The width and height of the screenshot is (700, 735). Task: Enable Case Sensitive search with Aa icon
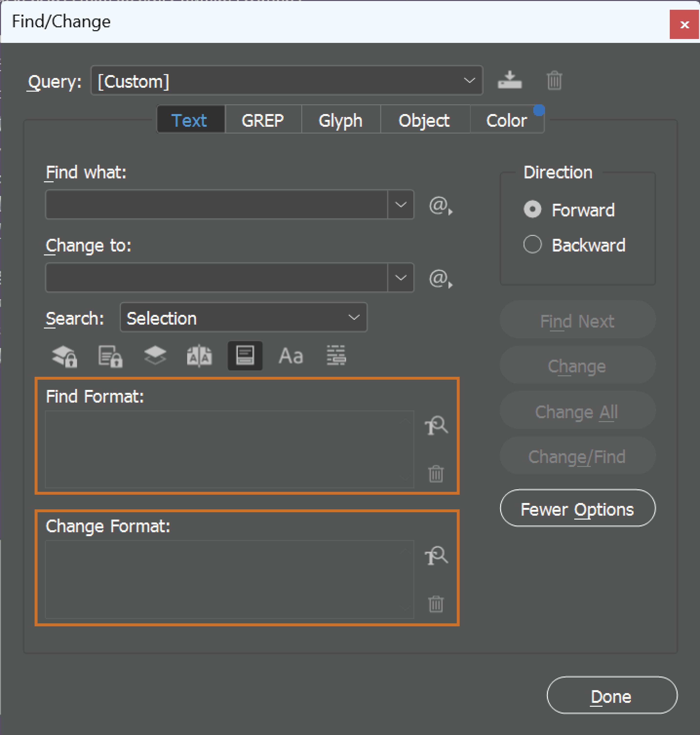tap(291, 356)
